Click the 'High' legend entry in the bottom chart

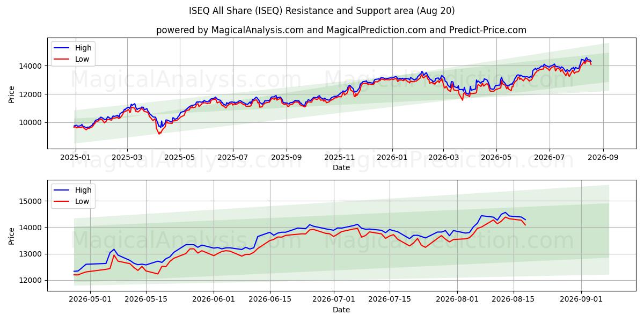[x=83, y=190]
